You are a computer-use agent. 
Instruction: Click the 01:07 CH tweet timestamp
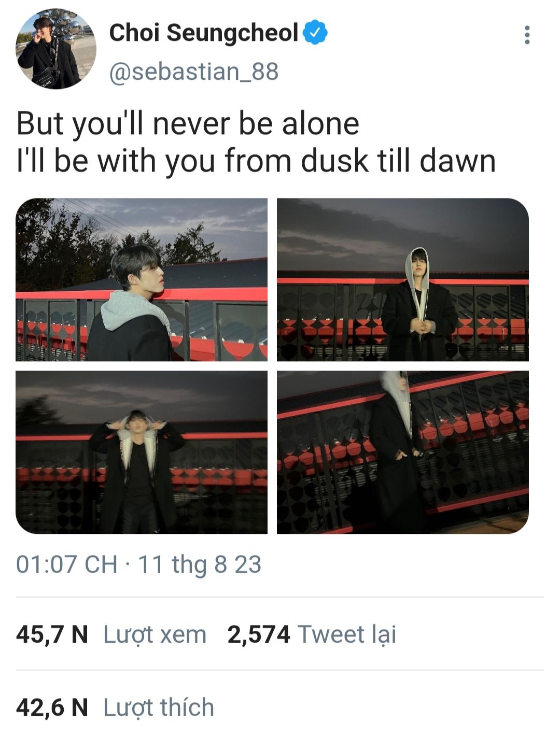click(67, 564)
